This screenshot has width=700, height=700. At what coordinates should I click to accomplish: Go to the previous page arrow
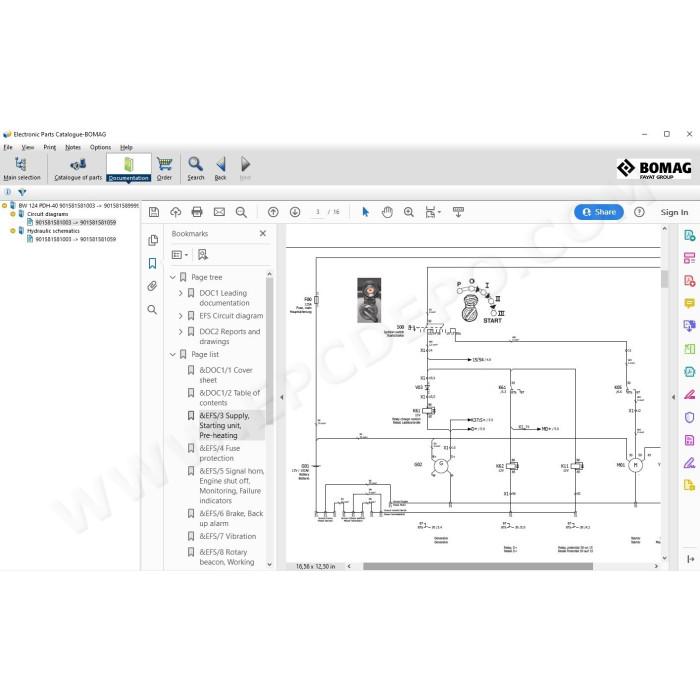tap(273, 212)
